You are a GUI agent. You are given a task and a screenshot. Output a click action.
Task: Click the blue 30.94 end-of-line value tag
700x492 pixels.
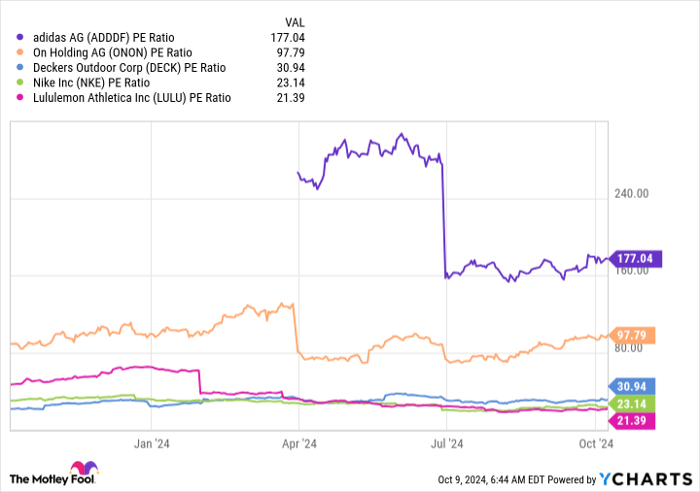pos(632,386)
